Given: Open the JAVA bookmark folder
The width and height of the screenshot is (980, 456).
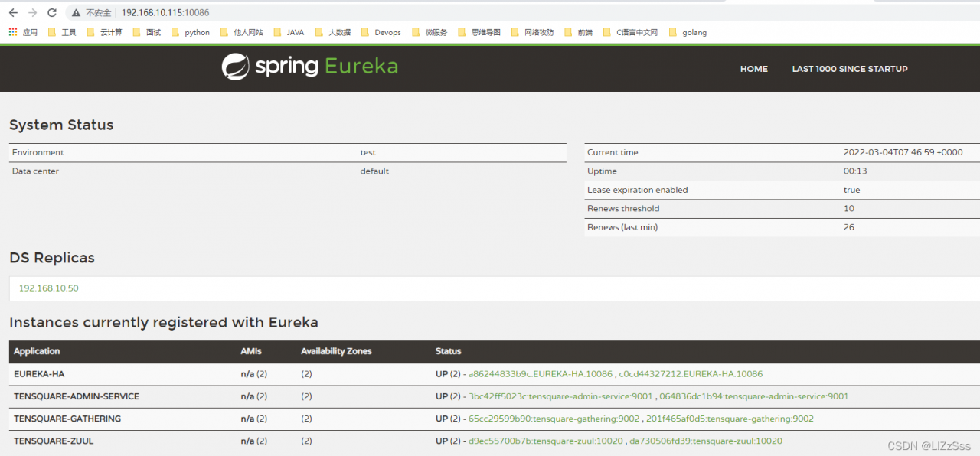Looking at the screenshot, I should click(289, 32).
